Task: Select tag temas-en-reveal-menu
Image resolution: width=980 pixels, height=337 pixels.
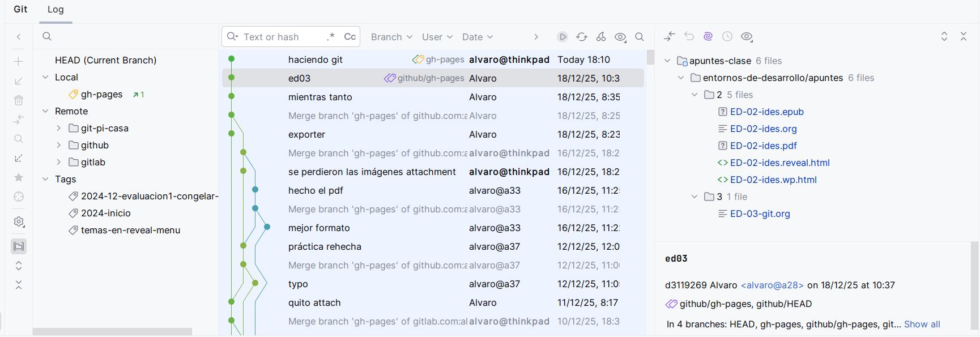Action: pyautogui.click(x=130, y=230)
